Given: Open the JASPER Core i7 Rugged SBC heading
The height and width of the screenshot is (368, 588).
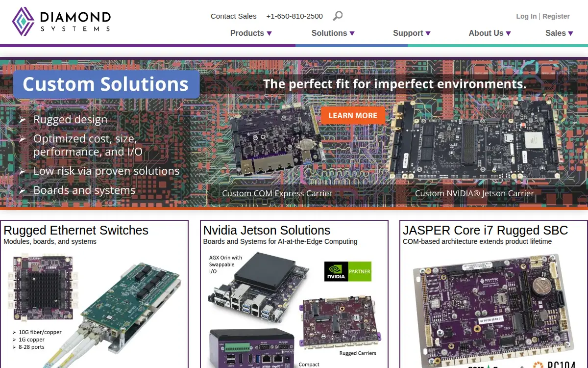Looking at the screenshot, I should (x=485, y=230).
